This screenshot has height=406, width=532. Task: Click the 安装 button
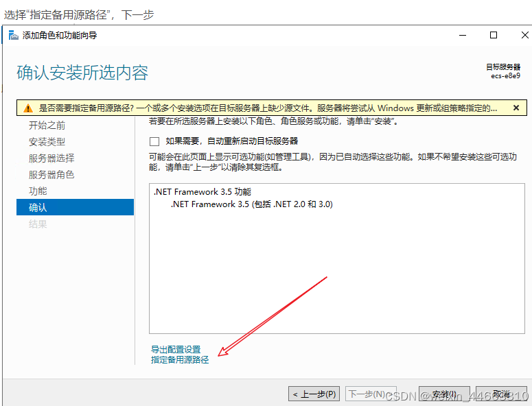[x=440, y=394]
